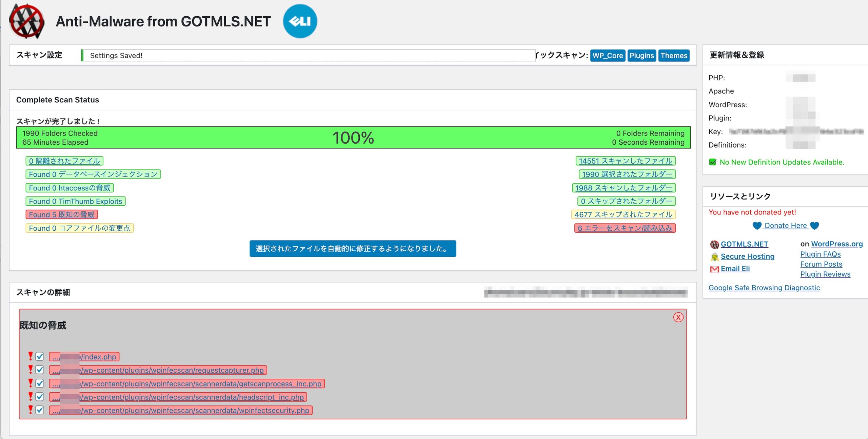Run the Themes quick scan
This screenshot has height=439, width=868.
tap(674, 56)
